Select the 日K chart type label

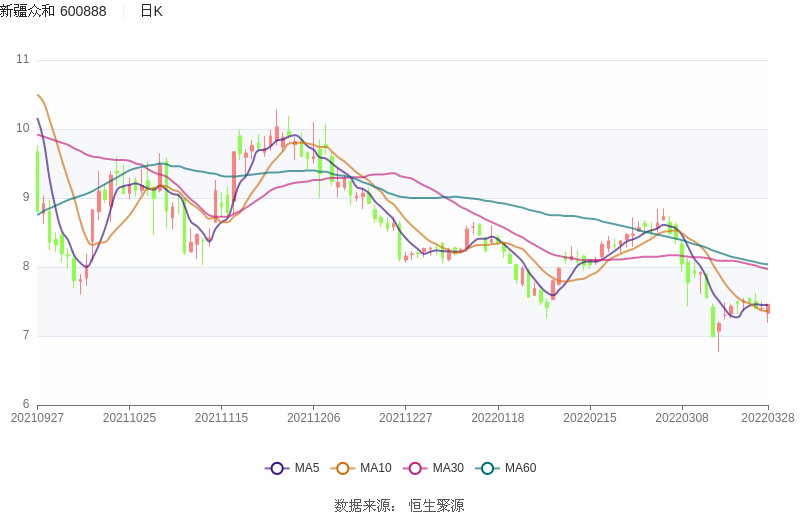click(151, 11)
